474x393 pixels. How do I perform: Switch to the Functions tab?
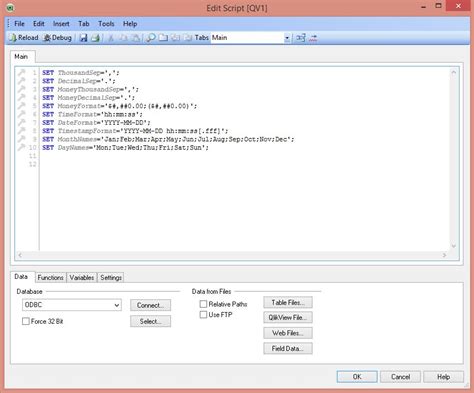point(50,277)
